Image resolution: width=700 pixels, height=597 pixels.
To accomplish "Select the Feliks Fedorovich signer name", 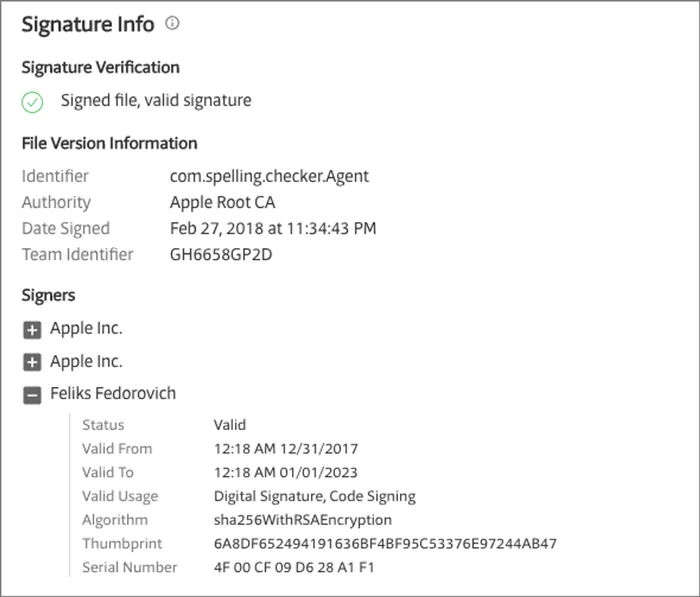I will coord(113,394).
